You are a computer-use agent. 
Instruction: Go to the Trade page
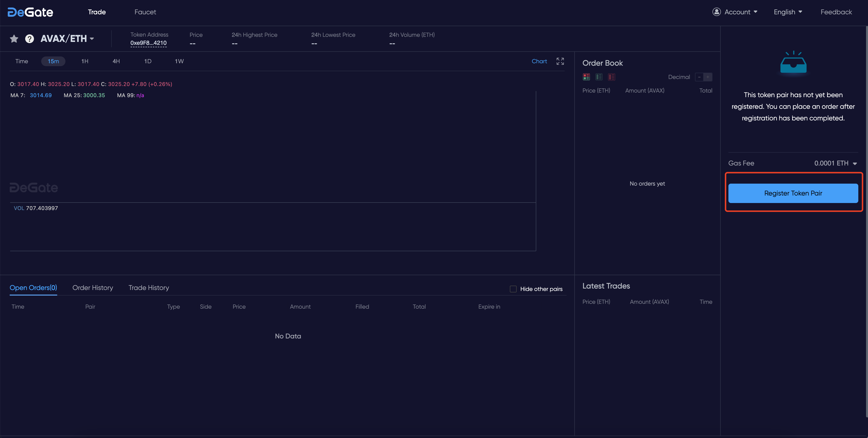click(x=97, y=12)
